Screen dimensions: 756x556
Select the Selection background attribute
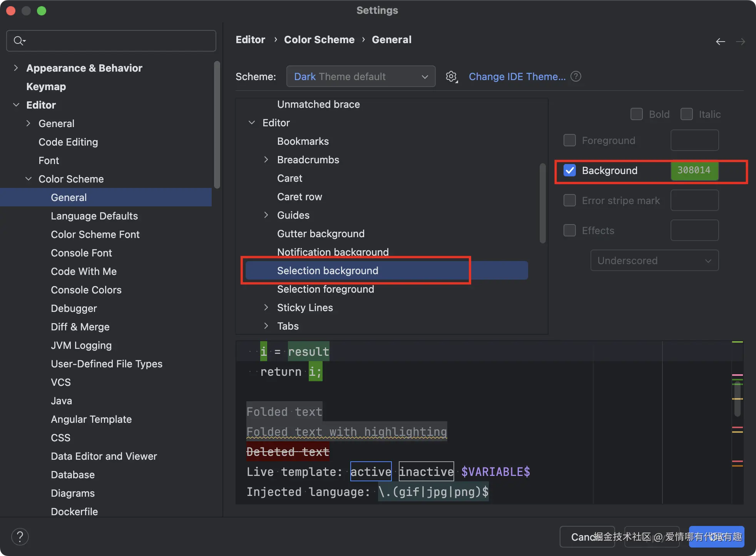(x=386, y=271)
